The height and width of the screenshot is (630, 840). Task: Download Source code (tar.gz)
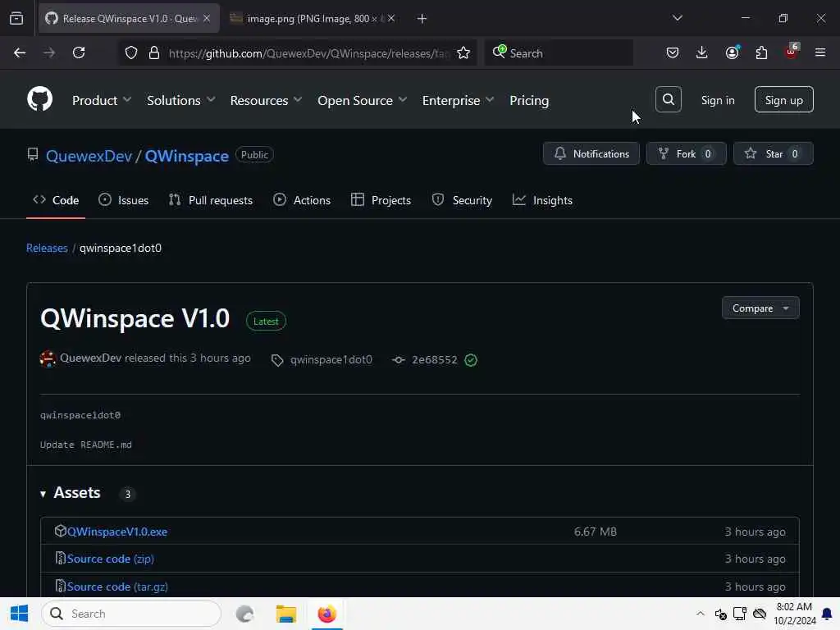117,587
